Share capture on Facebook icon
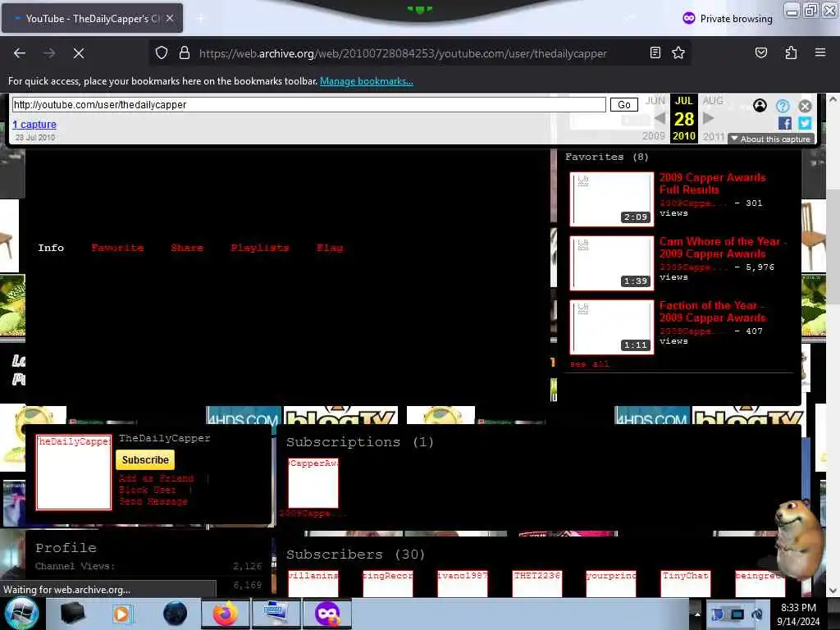This screenshot has height=630, width=840. (x=785, y=123)
